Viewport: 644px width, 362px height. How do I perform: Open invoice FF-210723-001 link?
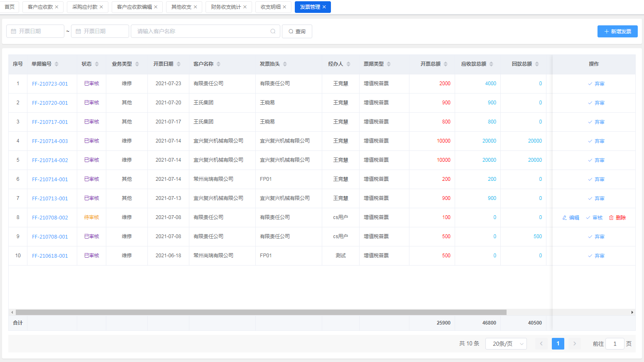point(50,84)
